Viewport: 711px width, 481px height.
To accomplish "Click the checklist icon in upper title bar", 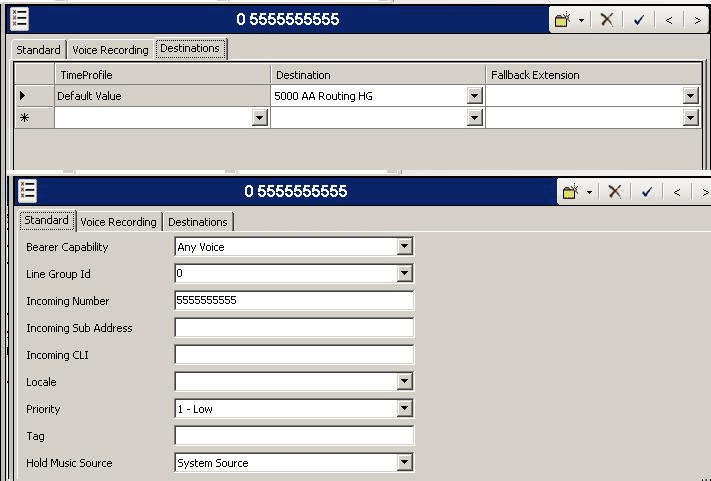I will point(19,19).
